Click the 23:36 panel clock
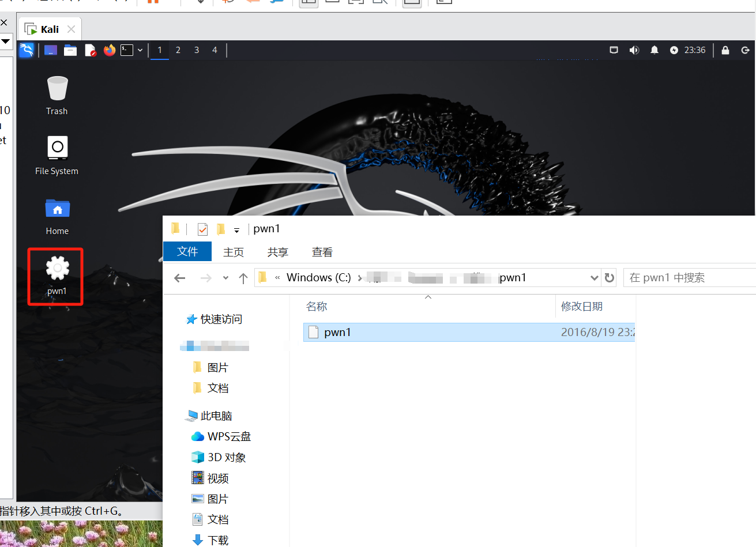Image resolution: width=756 pixels, height=547 pixels. click(x=695, y=50)
